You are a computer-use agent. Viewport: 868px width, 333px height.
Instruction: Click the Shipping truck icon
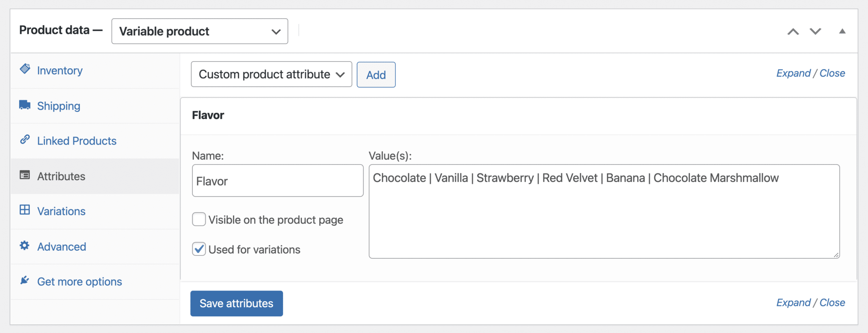coord(25,105)
